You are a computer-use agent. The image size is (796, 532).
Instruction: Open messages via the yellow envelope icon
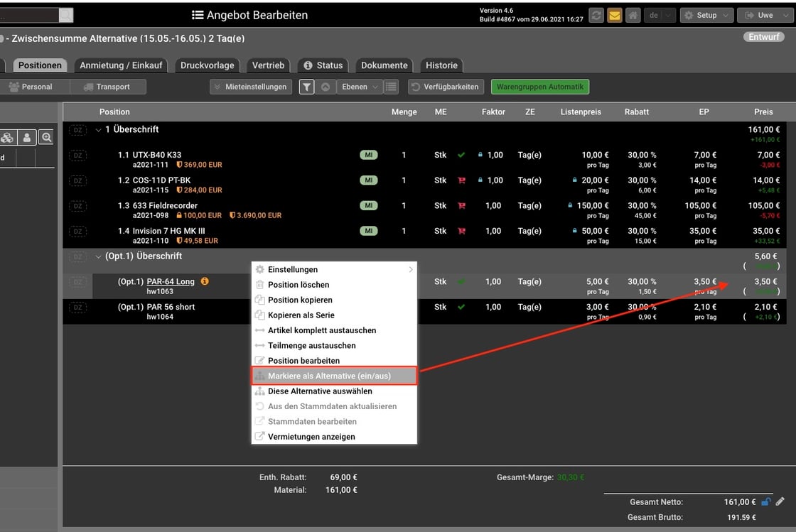coord(614,16)
